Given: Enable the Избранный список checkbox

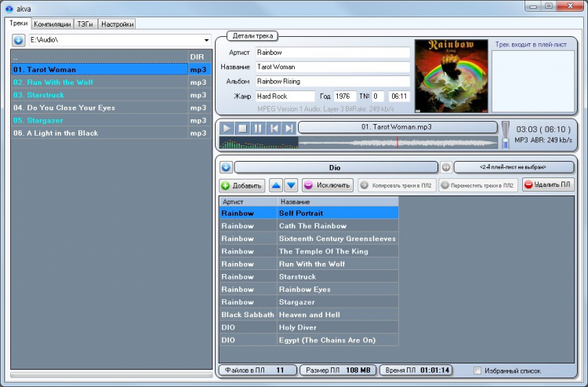Looking at the screenshot, I should 477,371.
